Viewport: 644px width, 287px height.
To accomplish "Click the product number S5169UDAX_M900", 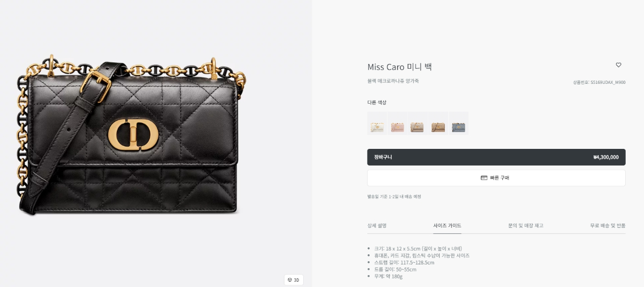I will coord(599,82).
